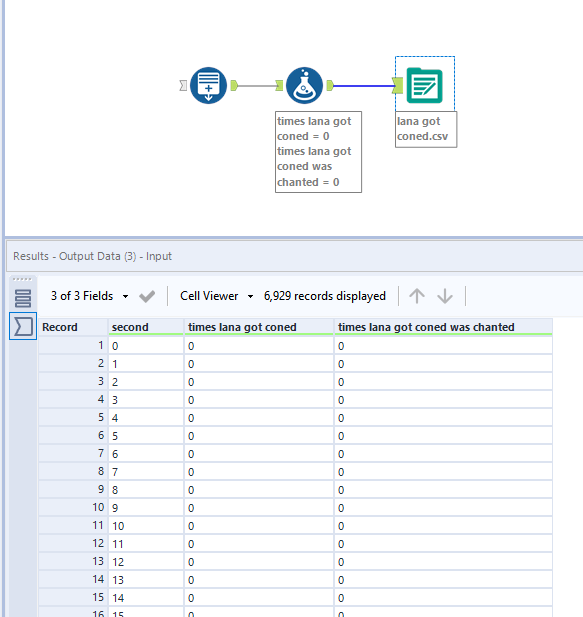Click 'second' cell in record 1
The height and width of the screenshot is (617, 583).
(x=146, y=345)
